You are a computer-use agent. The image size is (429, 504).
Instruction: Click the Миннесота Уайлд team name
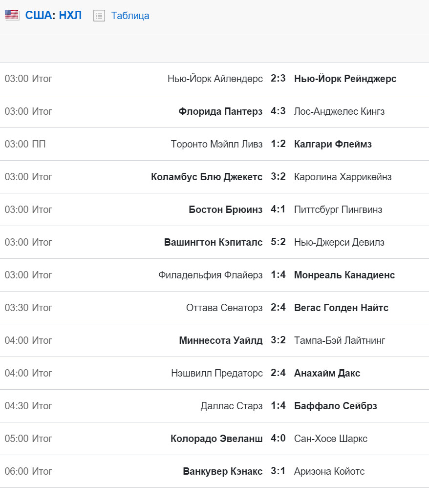click(221, 340)
